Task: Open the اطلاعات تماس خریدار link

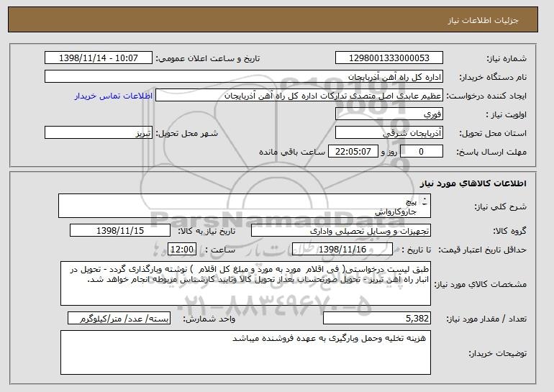Action: pos(114,96)
